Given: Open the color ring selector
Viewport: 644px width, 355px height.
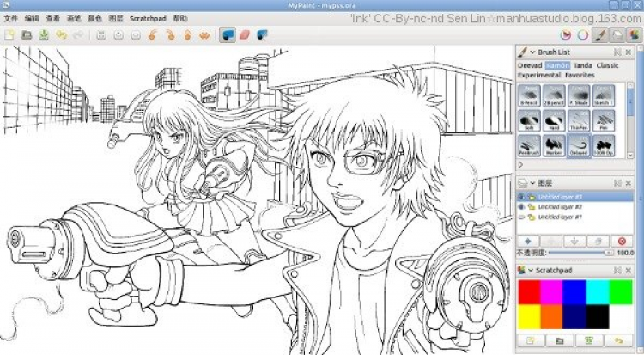Looking at the screenshot, I should [583, 35].
